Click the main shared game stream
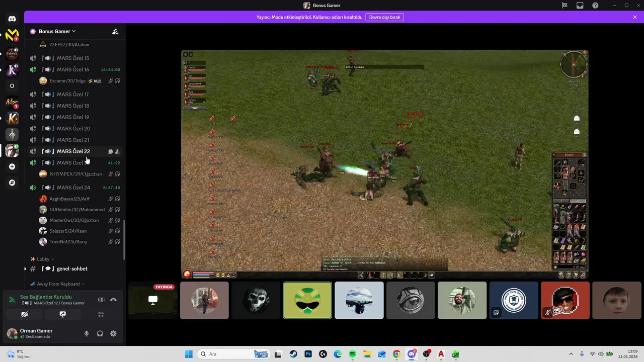The width and height of the screenshot is (644, 362). 385,164
